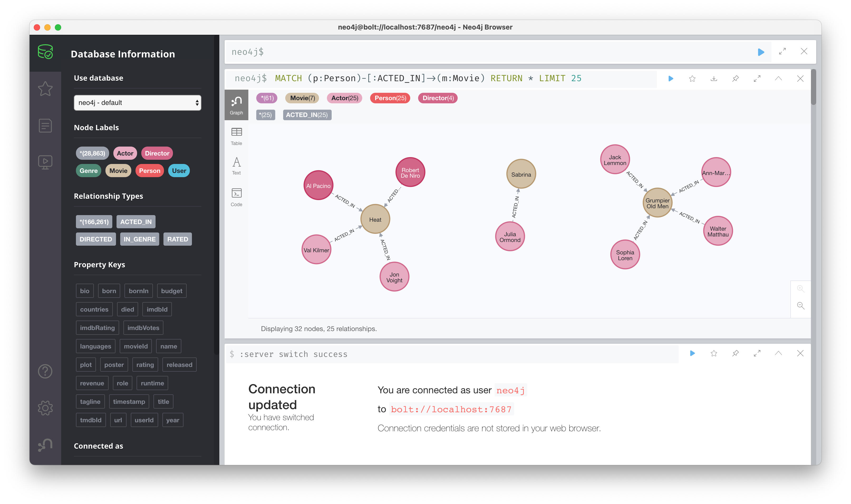Image resolution: width=851 pixels, height=504 pixels.
Task: Click the RATED relationship type
Action: [178, 239]
